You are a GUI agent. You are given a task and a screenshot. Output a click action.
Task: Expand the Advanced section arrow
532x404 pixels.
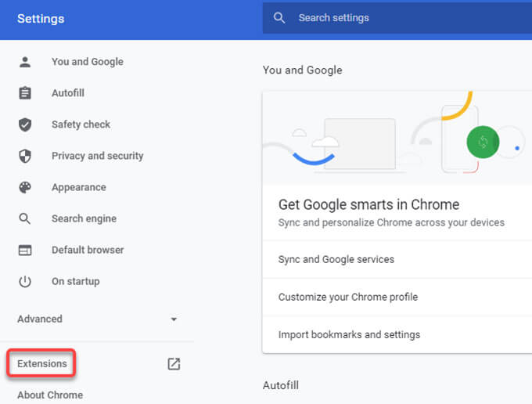coord(174,319)
